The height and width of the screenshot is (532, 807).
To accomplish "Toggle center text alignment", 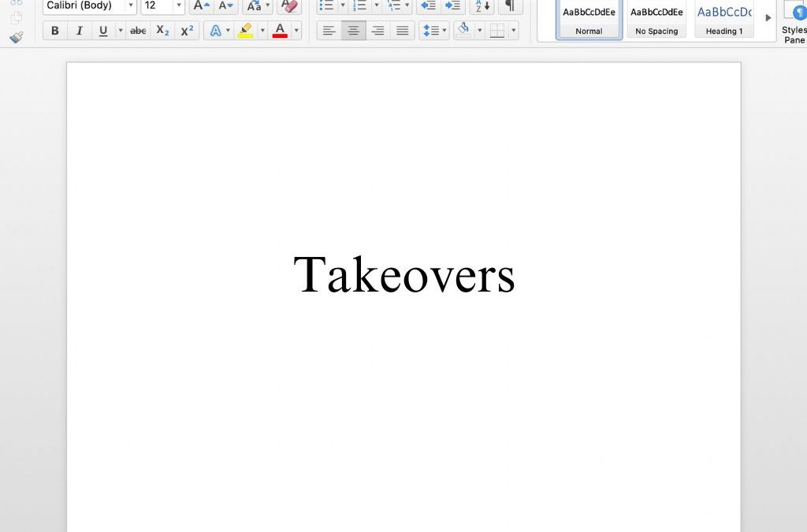I will point(354,31).
